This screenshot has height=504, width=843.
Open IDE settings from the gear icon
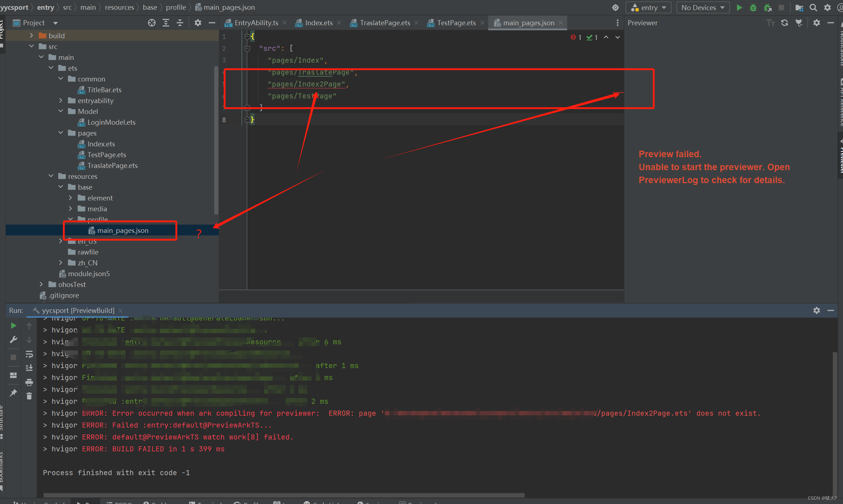(828, 7)
